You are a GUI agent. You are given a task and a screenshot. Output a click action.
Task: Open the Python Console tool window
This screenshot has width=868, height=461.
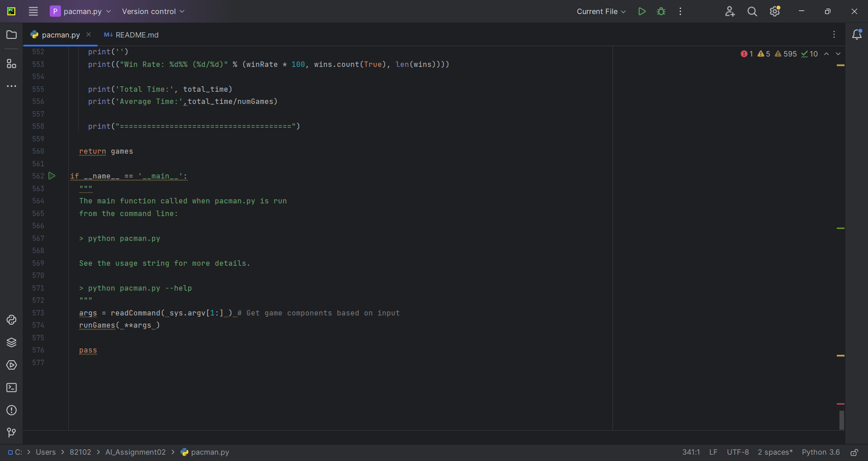[12, 320]
